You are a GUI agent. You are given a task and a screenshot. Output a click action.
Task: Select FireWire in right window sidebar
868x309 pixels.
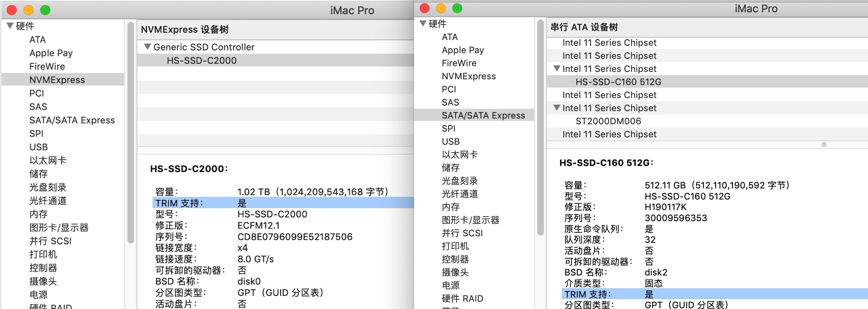pyautogui.click(x=459, y=63)
